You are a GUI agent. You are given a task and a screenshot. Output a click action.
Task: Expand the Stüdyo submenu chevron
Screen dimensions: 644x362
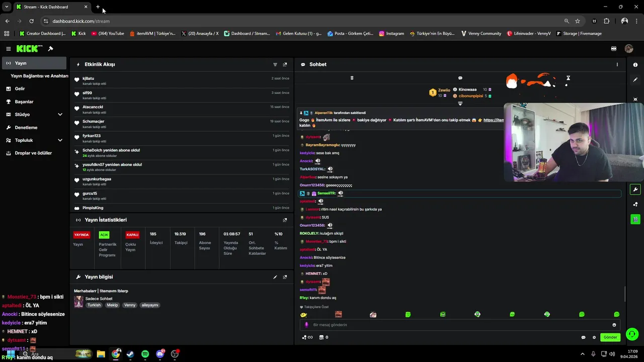tap(60, 115)
